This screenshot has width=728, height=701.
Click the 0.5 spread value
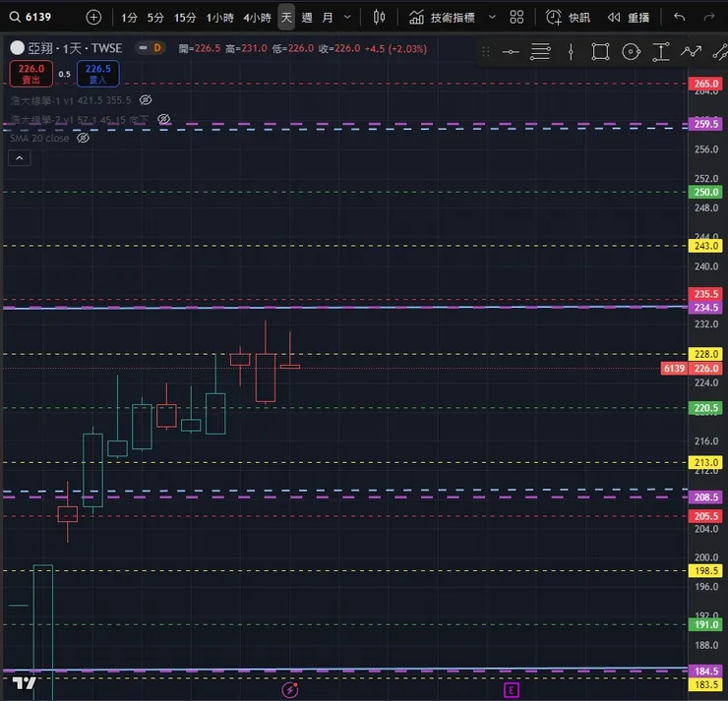[x=65, y=74]
